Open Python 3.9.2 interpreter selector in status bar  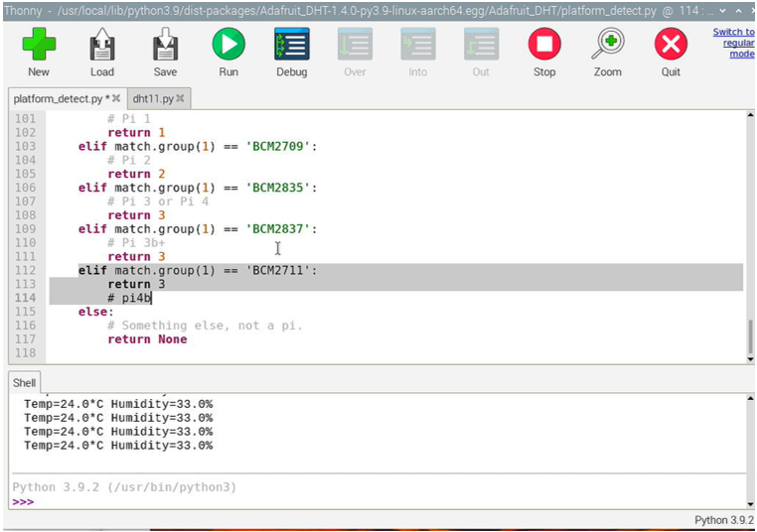tap(723, 520)
